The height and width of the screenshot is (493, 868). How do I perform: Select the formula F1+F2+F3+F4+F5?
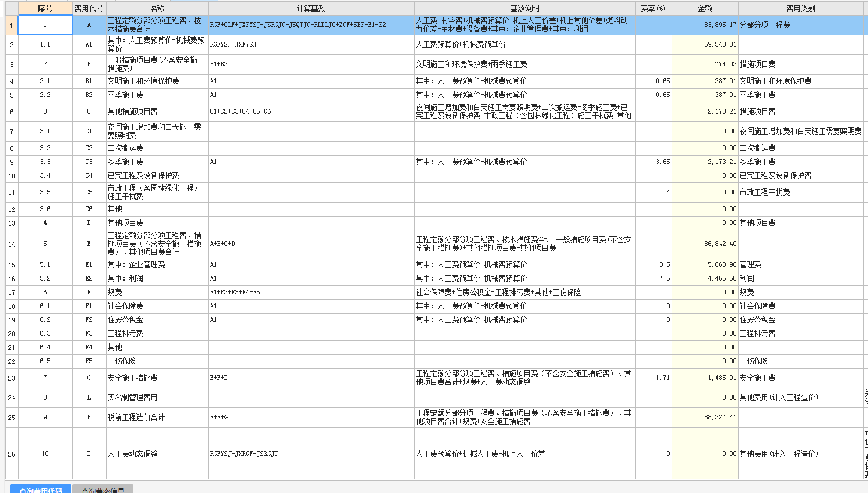pos(311,293)
